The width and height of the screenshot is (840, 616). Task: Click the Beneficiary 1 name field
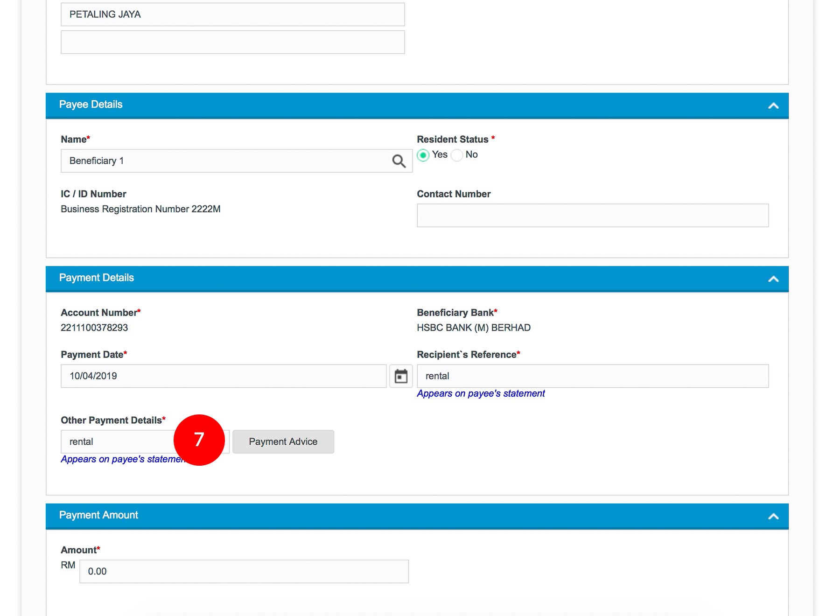coord(224,161)
